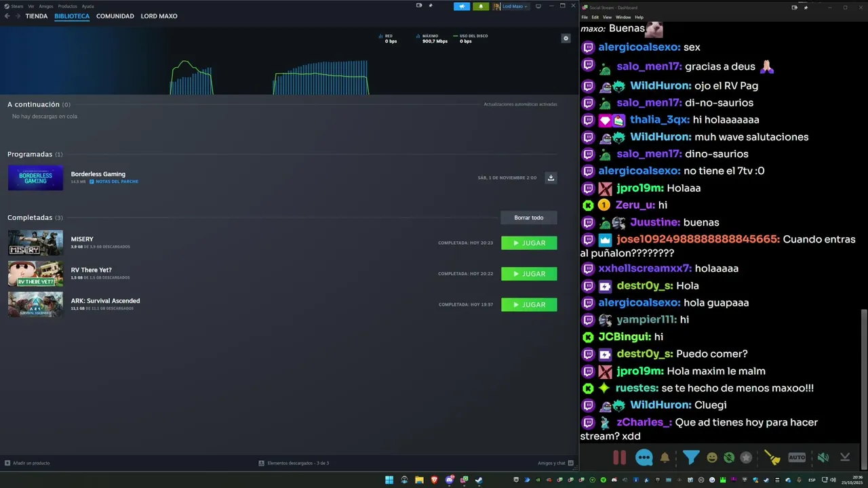This screenshot has width=868, height=488.
Task: Open Windows Start menu
Action: tap(389, 480)
